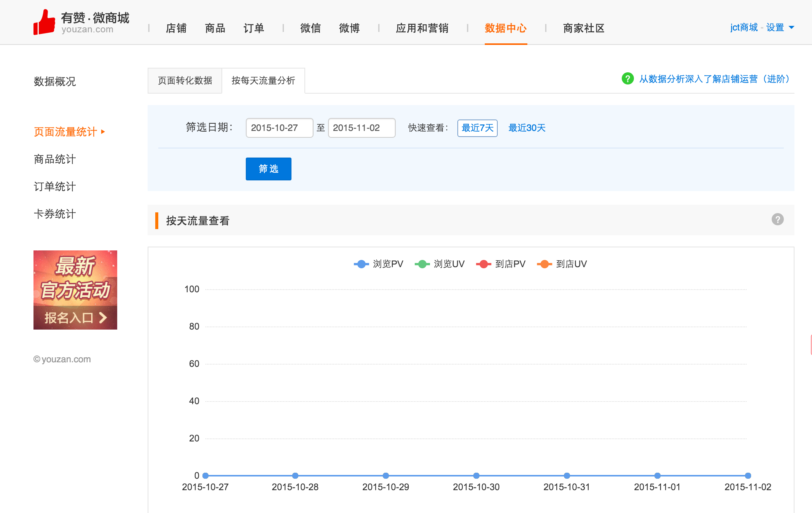Click the chart data point for 2015-10-30
Screen dimensions: 812x513
click(x=476, y=476)
